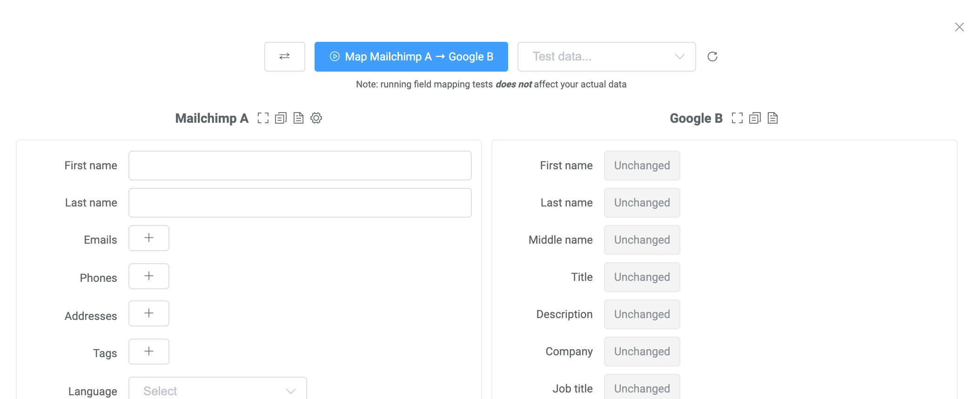This screenshot has height=399, width=980.
Task: Open Mailchimp A document icon
Action: pos(298,118)
